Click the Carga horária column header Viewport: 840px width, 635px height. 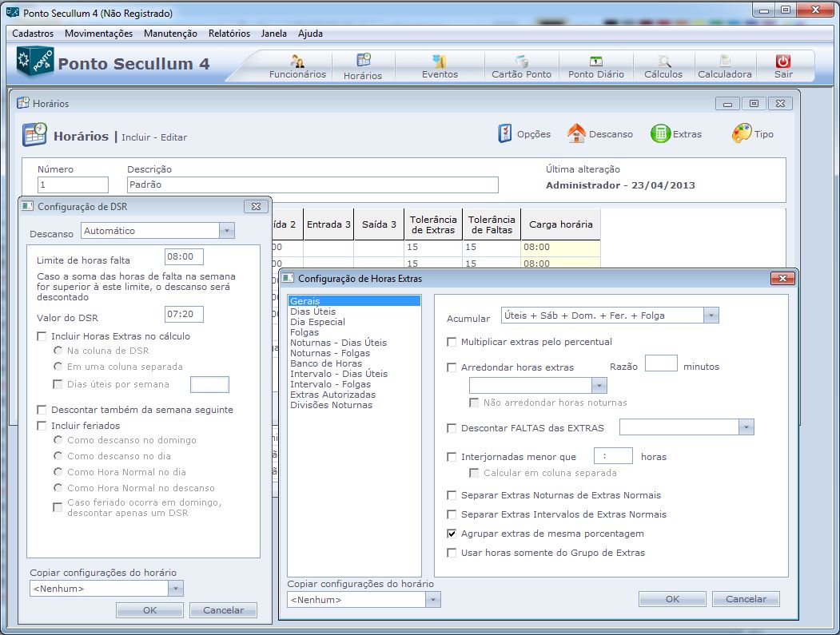[x=561, y=224]
